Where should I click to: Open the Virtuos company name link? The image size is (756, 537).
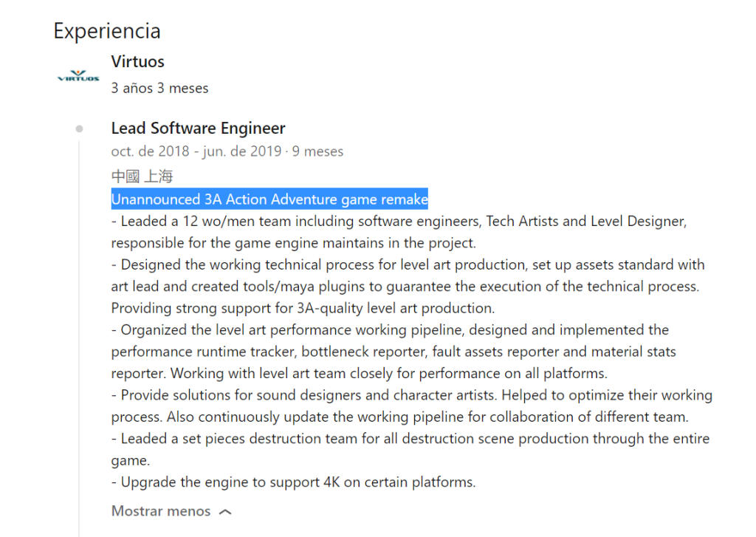pos(137,62)
